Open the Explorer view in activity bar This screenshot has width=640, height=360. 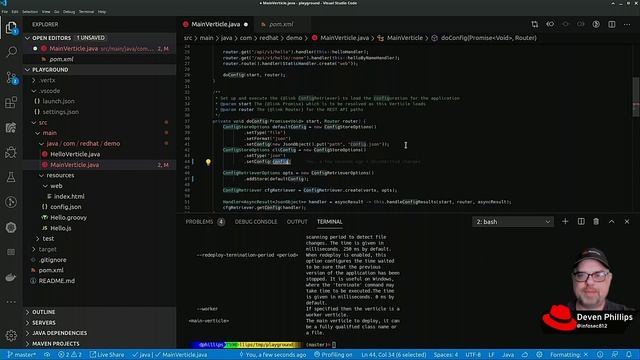(11, 28)
